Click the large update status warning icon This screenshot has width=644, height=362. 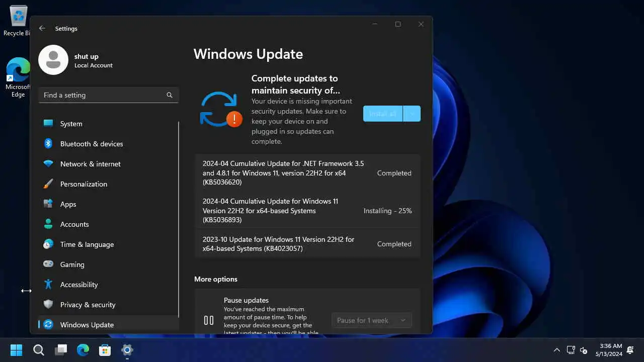[x=221, y=109]
